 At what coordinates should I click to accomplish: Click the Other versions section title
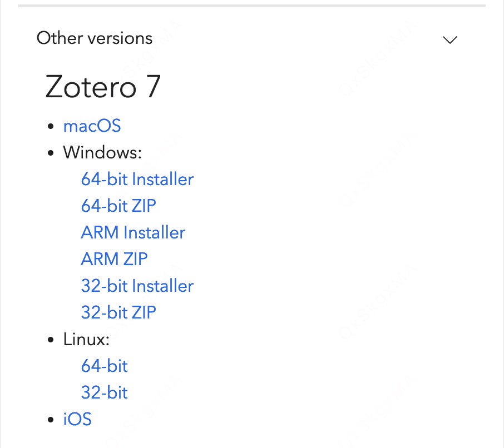pyautogui.click(x=94, y=38)
